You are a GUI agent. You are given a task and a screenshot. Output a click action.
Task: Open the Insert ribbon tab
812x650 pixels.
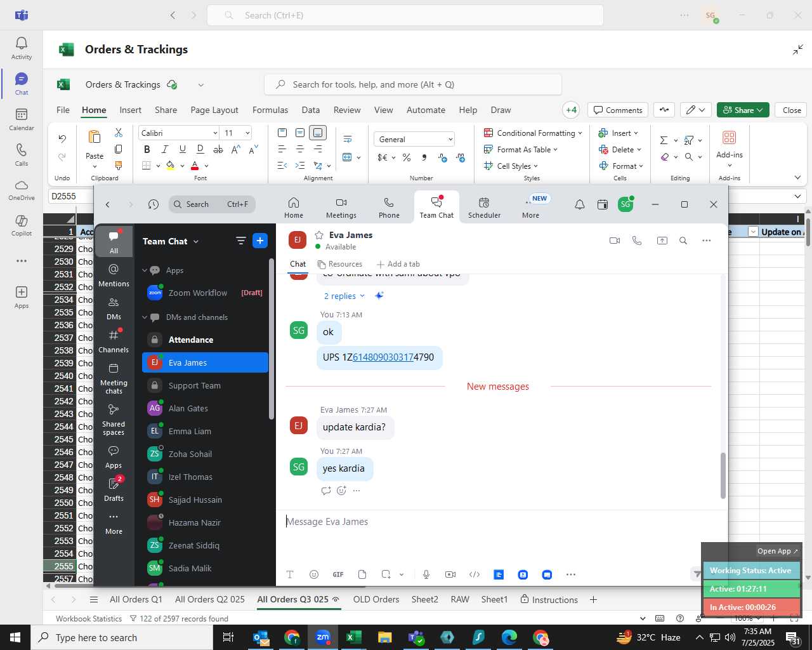tap(131, 110)
